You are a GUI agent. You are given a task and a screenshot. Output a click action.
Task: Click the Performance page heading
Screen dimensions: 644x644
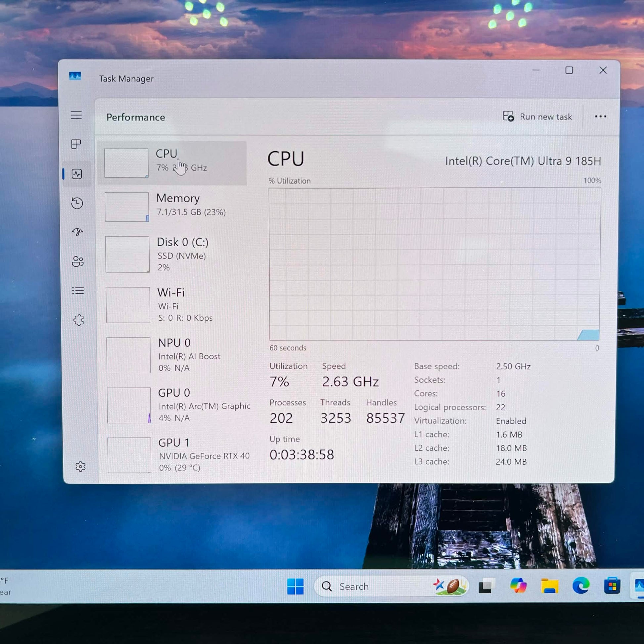(x=136, y=117)
